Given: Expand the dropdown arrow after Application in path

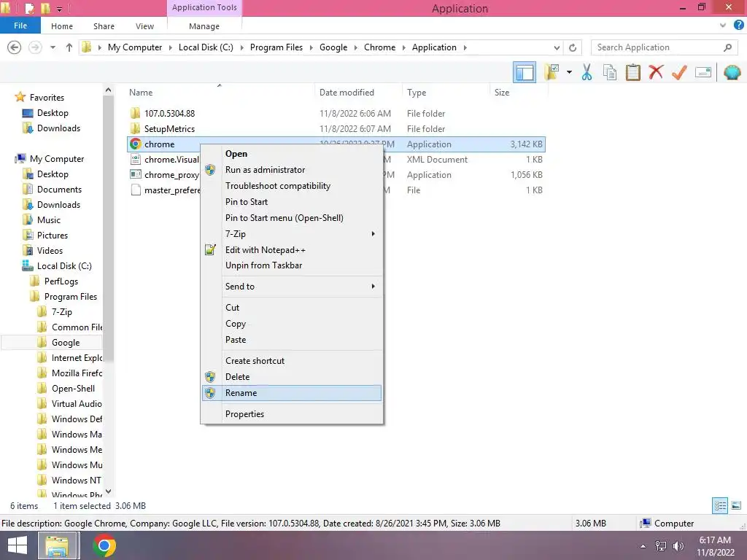Looking at the screenshot, I should tap(465, 47).
